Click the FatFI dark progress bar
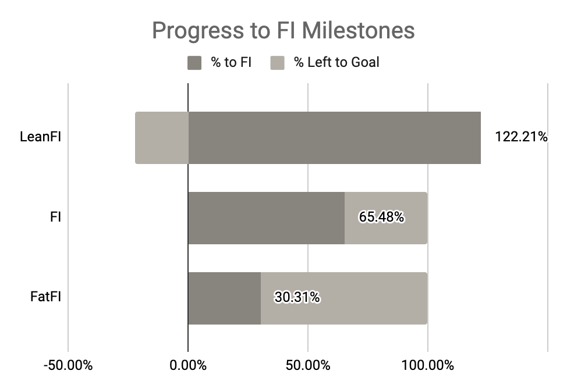Screen dimensions: 567x392 pos(224,298)
